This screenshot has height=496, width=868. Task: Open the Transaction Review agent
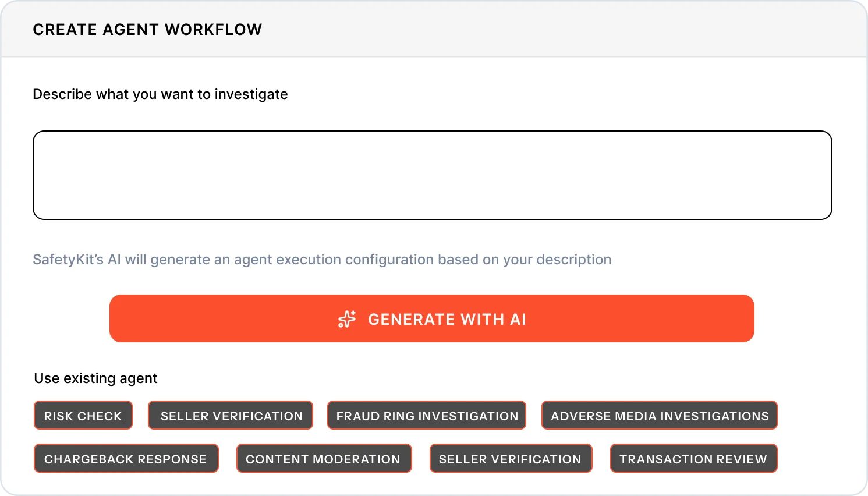point(693,459)
